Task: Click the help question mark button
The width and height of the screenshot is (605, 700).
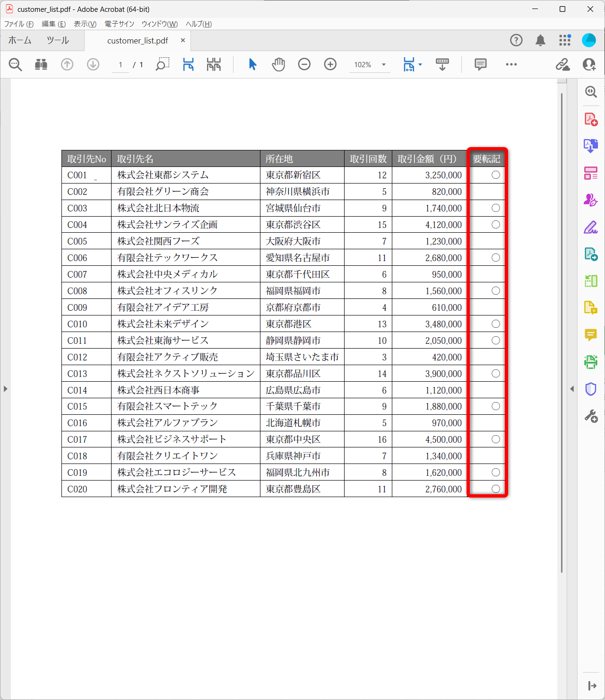Action: [516, 40]
